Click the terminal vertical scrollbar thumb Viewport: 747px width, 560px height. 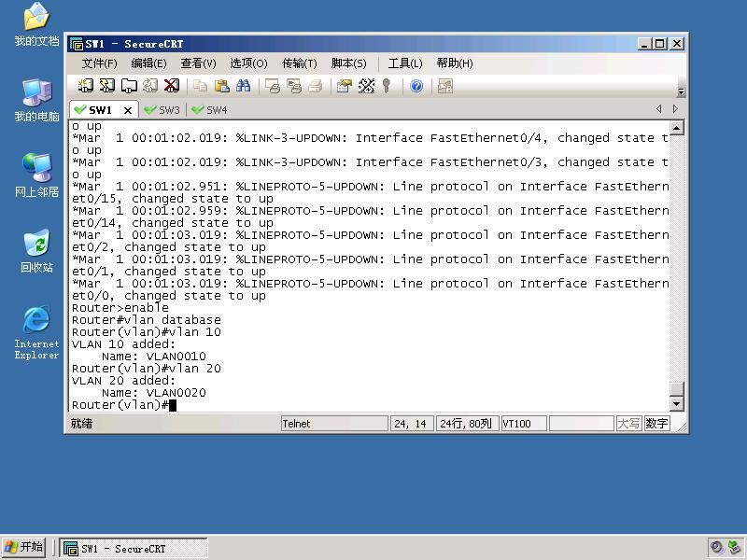[x=677, y=389]
